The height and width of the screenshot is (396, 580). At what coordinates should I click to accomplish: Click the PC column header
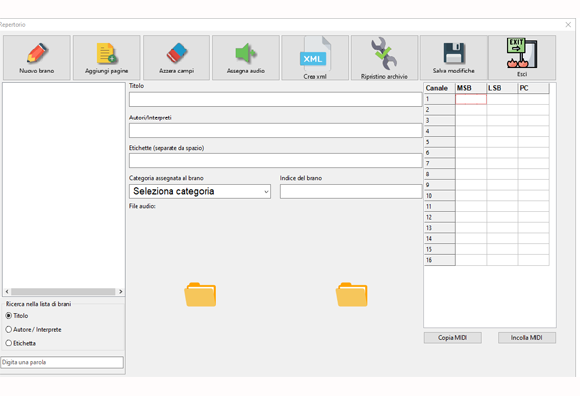533,88
